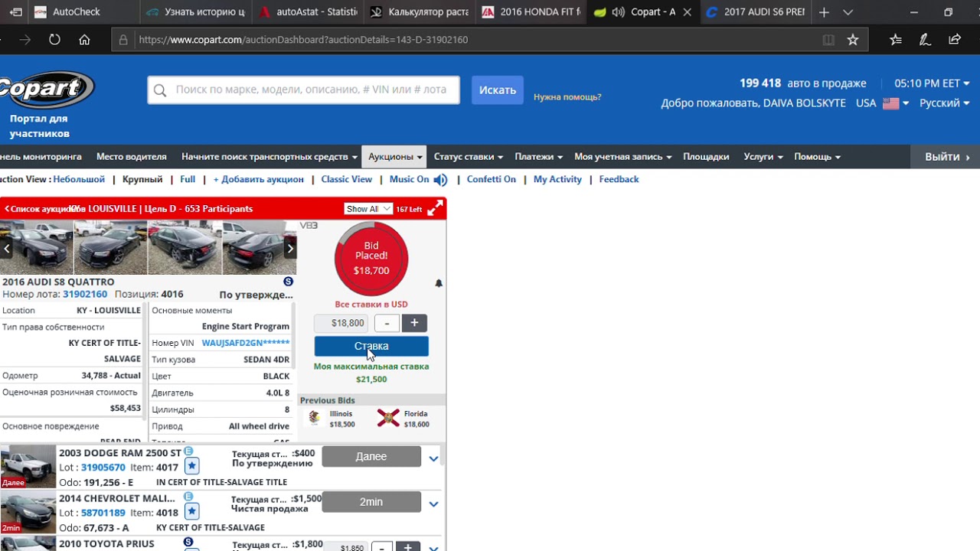The height and width of the screenshot is (551, 980).
Task: Set auction view to Full
Action: tap(188, 180)
